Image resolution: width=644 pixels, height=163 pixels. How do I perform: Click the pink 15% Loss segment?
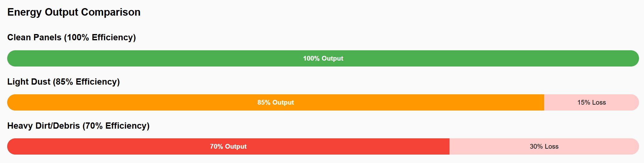(592, 102)
